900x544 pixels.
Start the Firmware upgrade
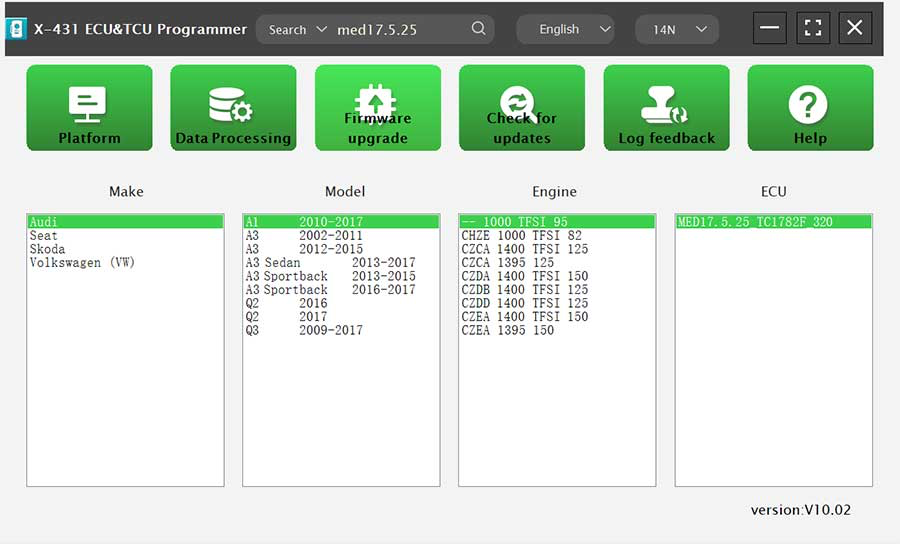[x=378, y=108]
